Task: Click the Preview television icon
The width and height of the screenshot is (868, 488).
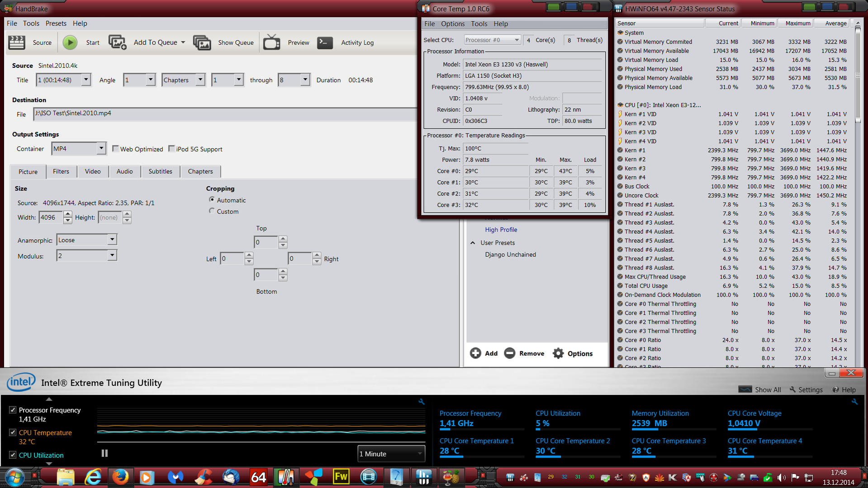Action: 271,42
